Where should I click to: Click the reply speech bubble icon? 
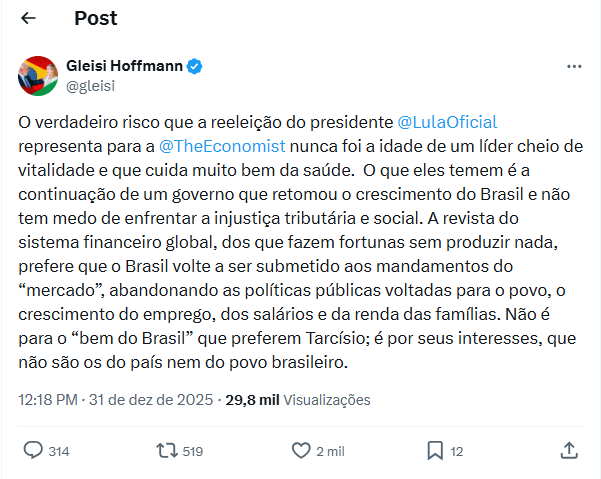(32, 451)
